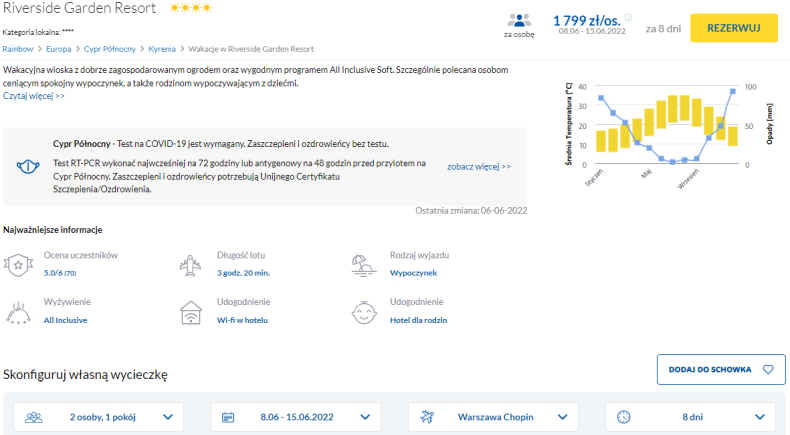Click the All Inclusive meal cloche icon
Image resolution: width=790 pixels, height=435 pixels.
tap(19, 311)
